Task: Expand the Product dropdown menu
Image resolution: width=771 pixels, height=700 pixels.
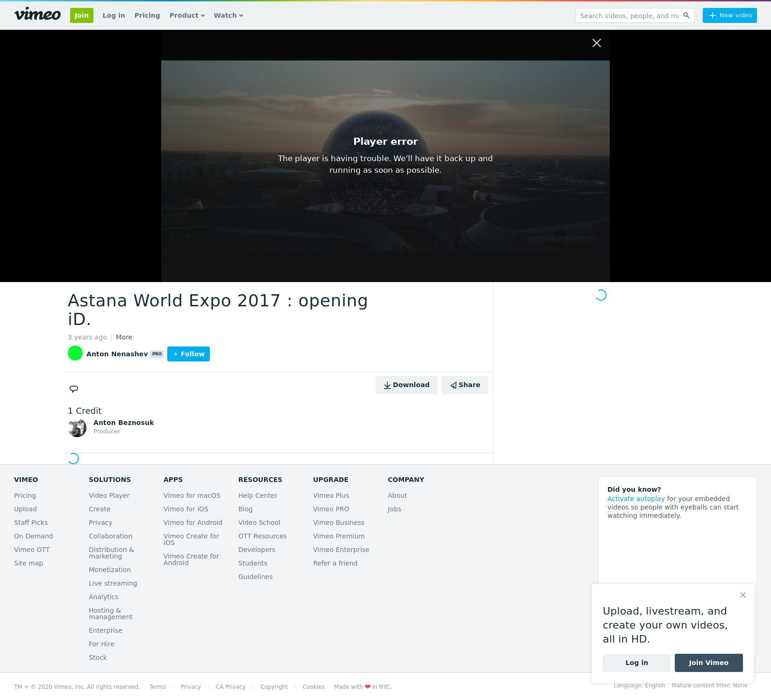Action: click(187, 15)
